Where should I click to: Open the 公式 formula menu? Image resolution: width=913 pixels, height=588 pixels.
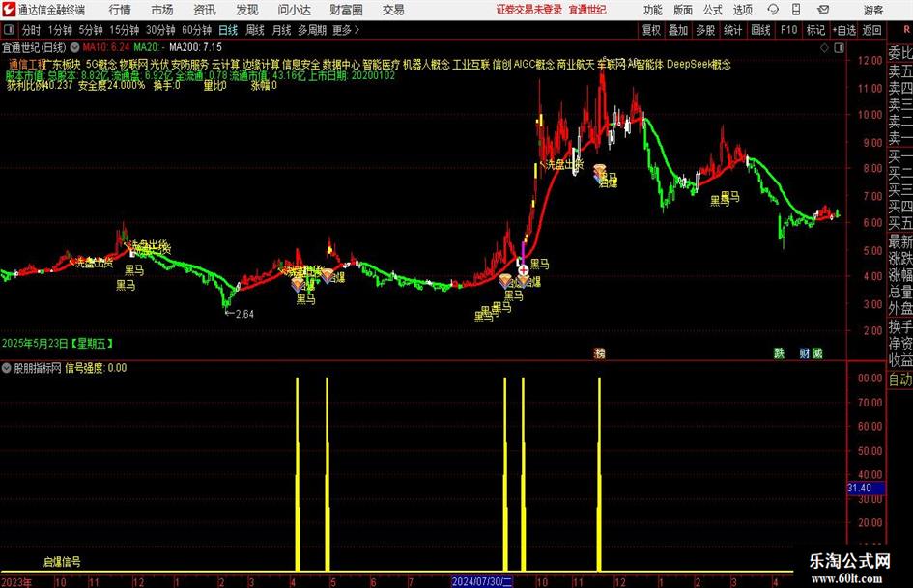pos(713,10)
